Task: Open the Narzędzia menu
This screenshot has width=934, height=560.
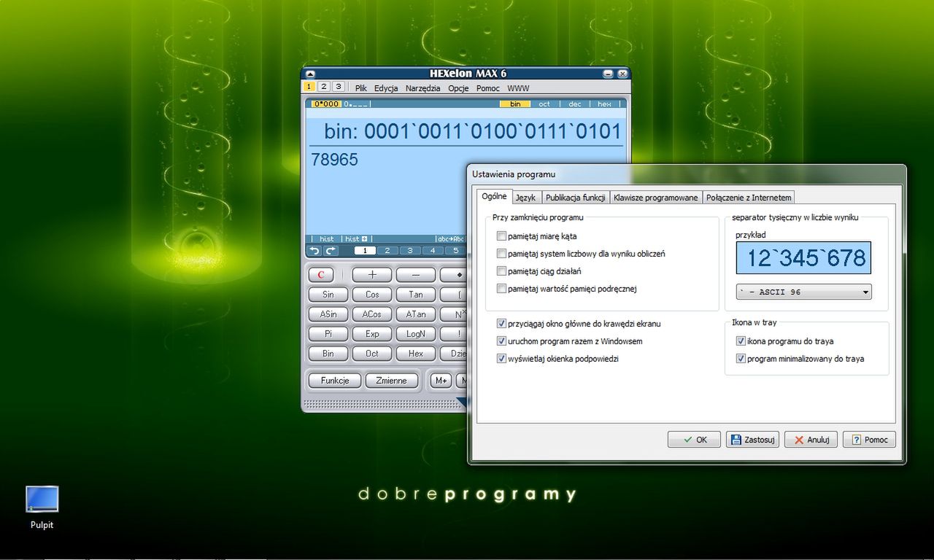Action: 423,88
